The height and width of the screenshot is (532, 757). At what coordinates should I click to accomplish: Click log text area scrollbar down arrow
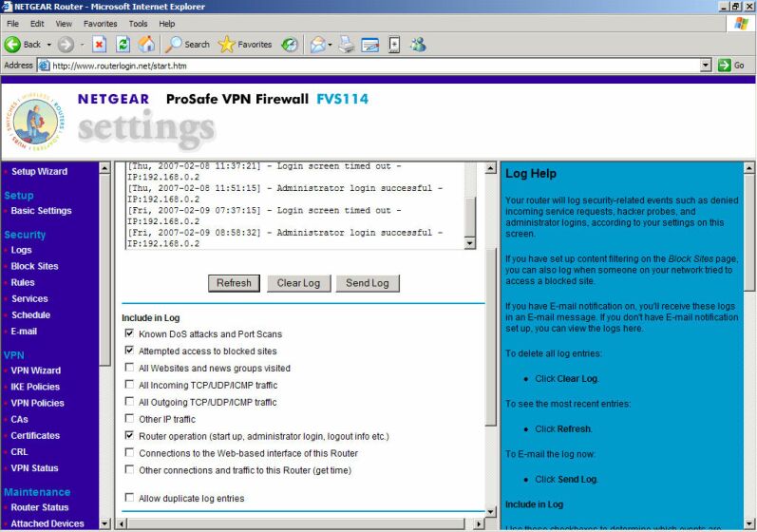[x=470, y=243]
